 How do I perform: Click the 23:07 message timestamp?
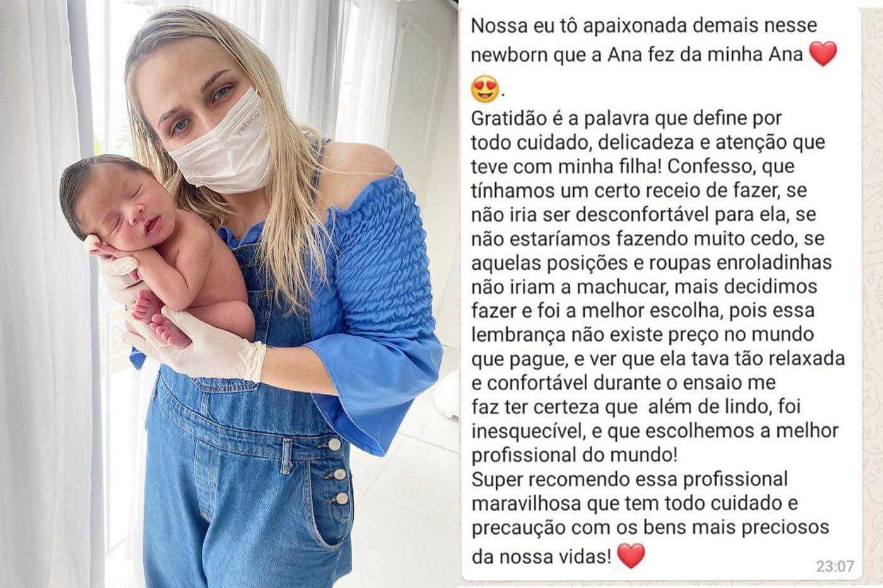coord(834,567)
